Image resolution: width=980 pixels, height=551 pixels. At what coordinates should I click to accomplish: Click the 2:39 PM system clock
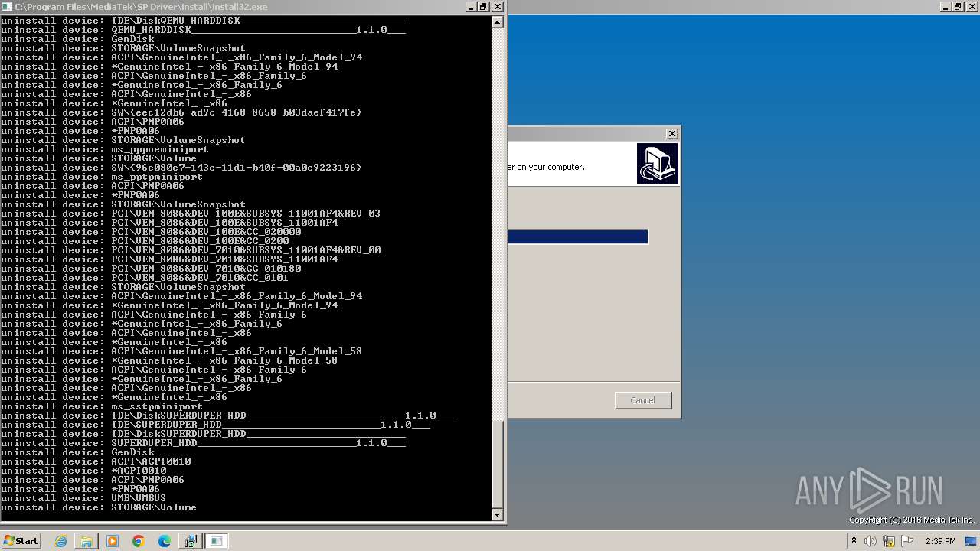[941, 541]
